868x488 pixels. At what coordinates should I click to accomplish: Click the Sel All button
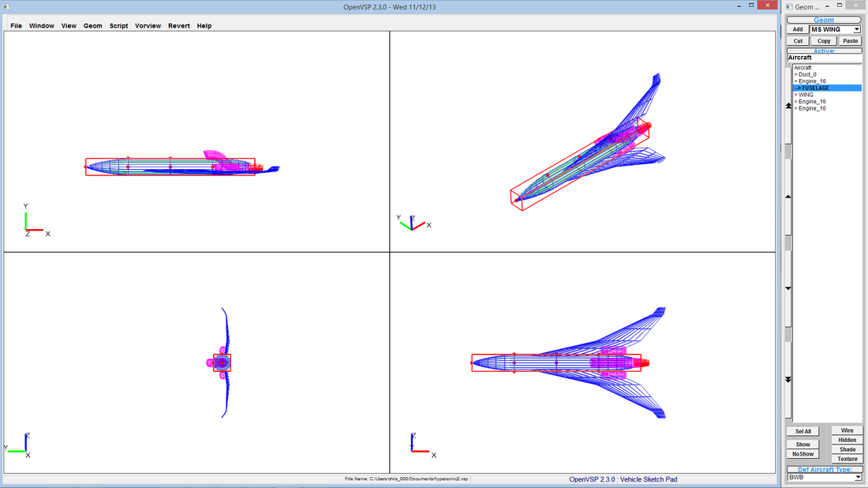coord(803,431)
